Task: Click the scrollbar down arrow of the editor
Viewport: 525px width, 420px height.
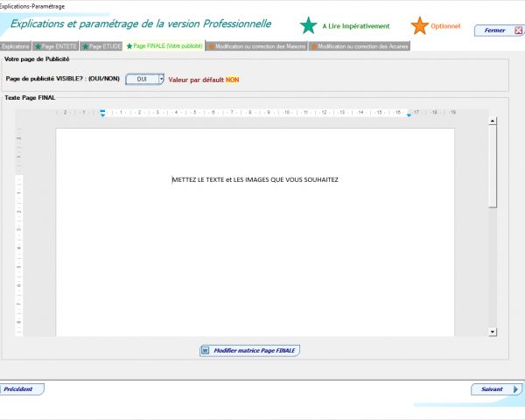Action: pyautogui.click(x=492, y=332)
